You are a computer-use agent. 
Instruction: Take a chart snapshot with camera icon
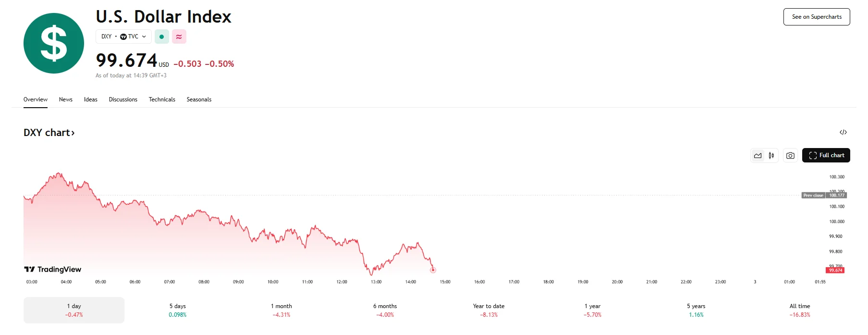point(790,155)
